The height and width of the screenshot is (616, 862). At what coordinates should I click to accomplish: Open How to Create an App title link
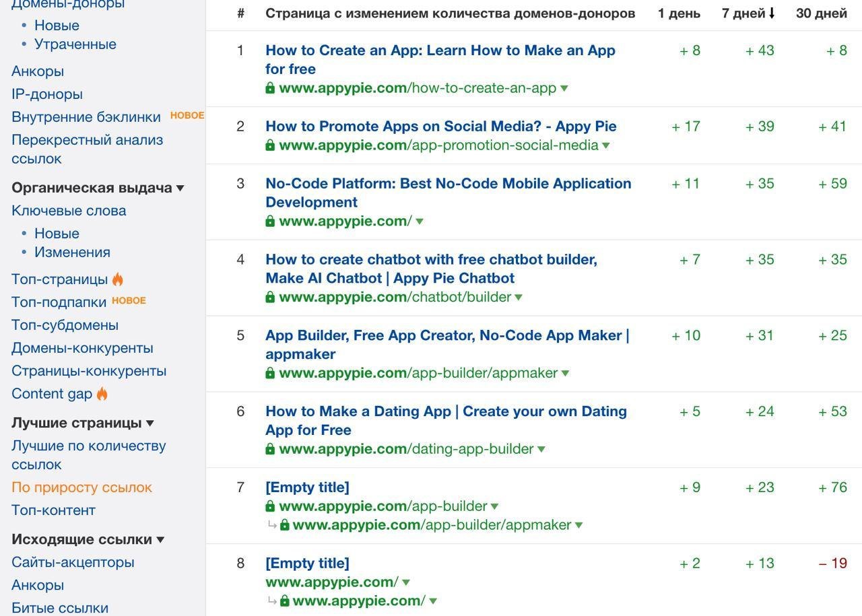click(440, 59)
